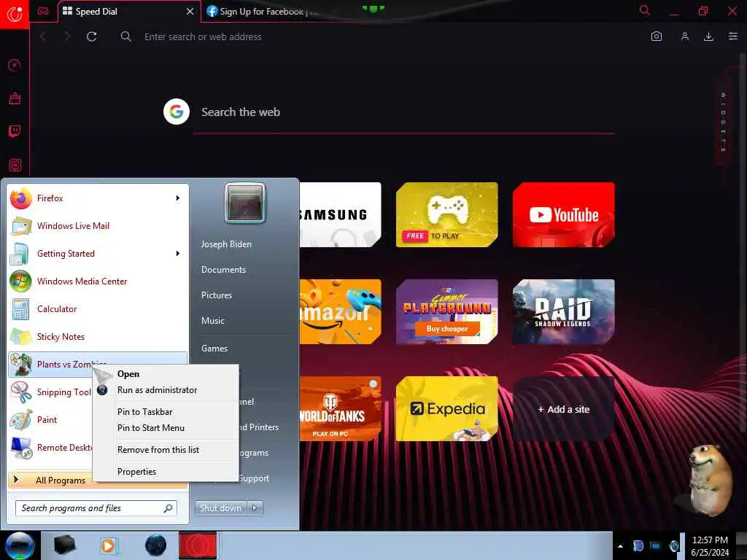Open the Expedia speed dial tile

click(x=447, y=409)
